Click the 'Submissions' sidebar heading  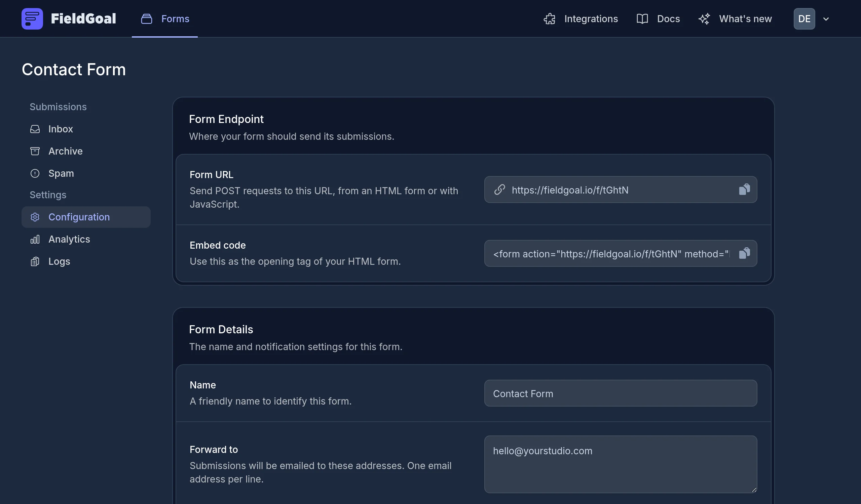[x=58, y=107]
